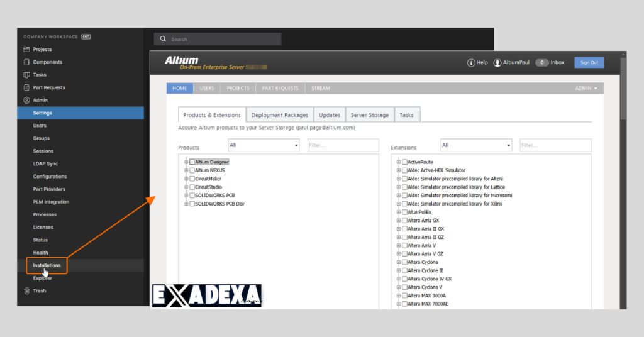Check the ActiveRoute extension checkbox
This screenshot has width=644, height=337.
point(404,162)
